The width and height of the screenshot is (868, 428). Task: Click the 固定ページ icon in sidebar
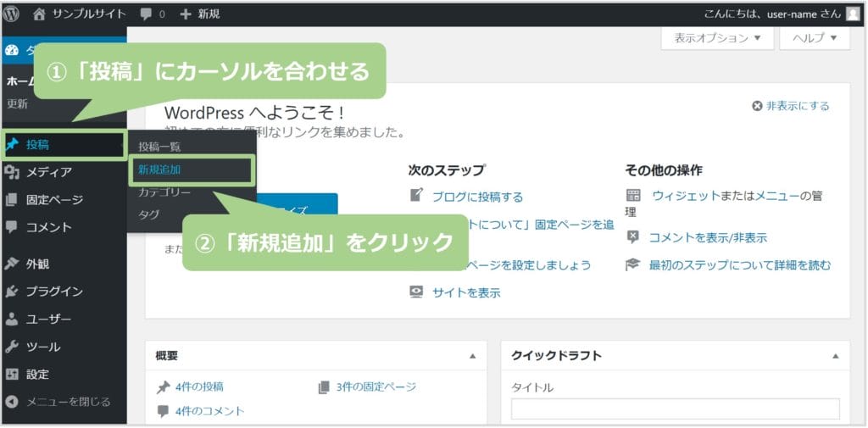[x=12, y=200]
